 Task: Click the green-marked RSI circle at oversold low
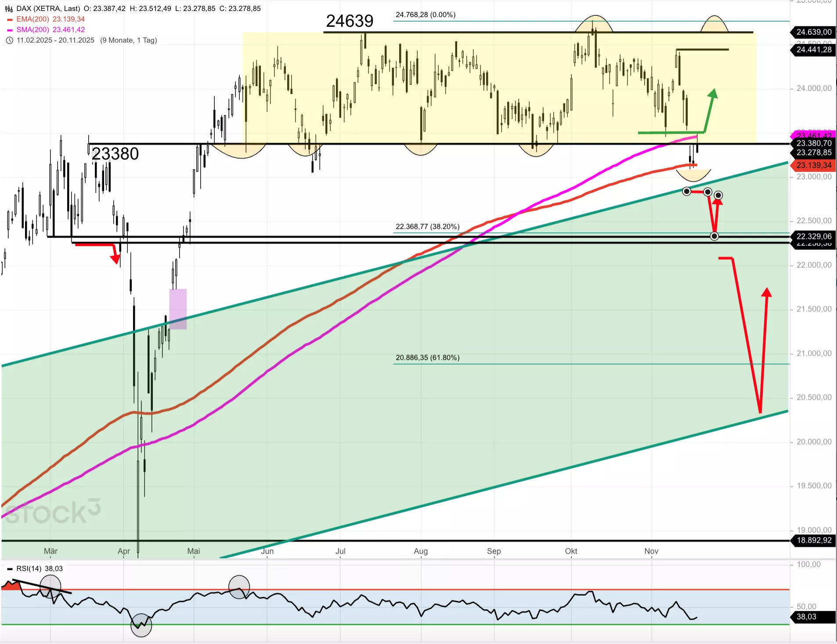tap(141, 625)
